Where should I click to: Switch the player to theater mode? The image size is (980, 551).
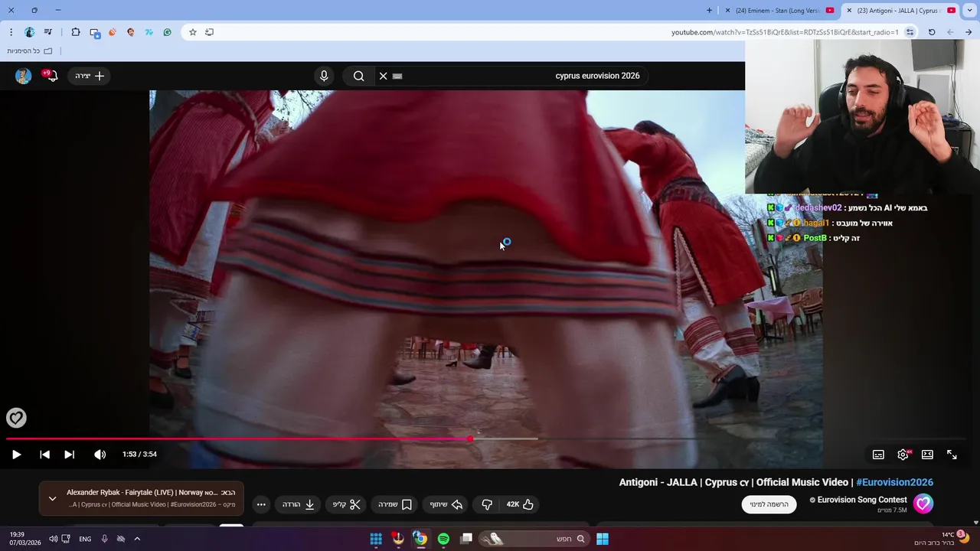pyautogui.click(x=927, y=455)
